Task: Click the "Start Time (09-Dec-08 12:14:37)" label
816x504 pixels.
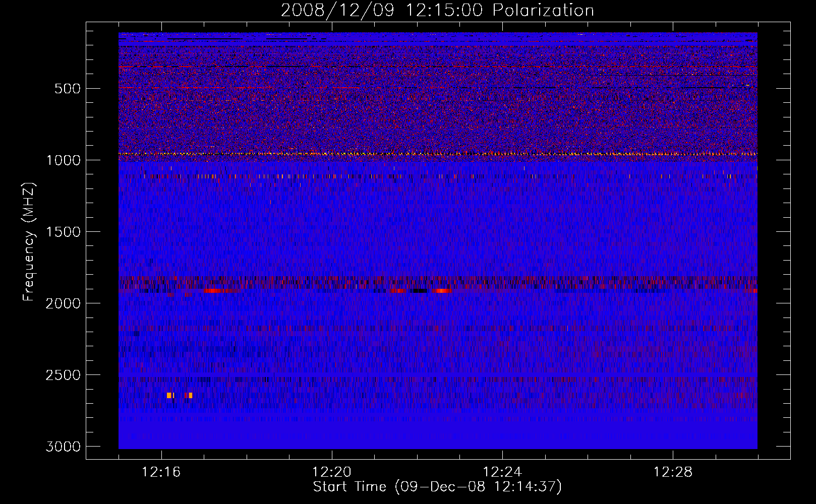Action: (x=437, y=487)
